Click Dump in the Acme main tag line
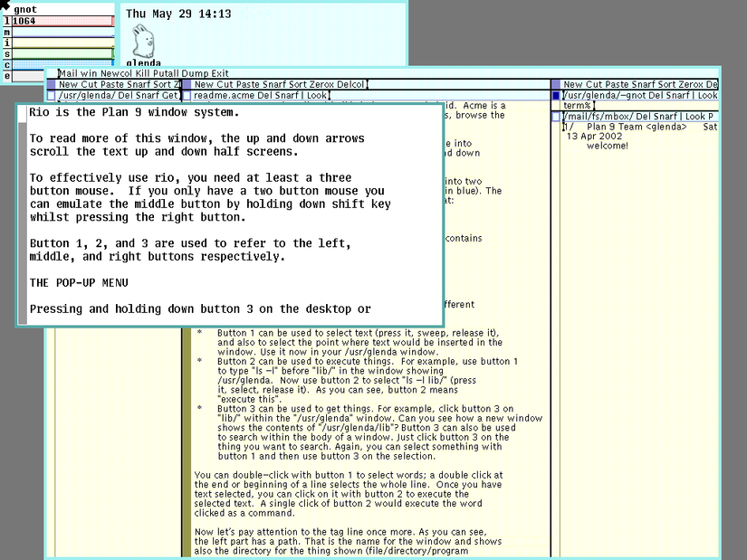 click(193, 73)
